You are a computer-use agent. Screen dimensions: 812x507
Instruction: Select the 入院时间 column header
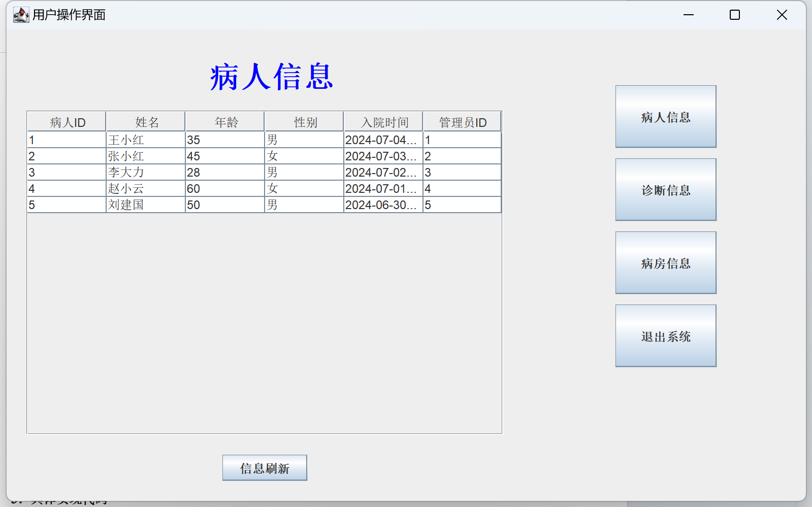click(383, 122)
